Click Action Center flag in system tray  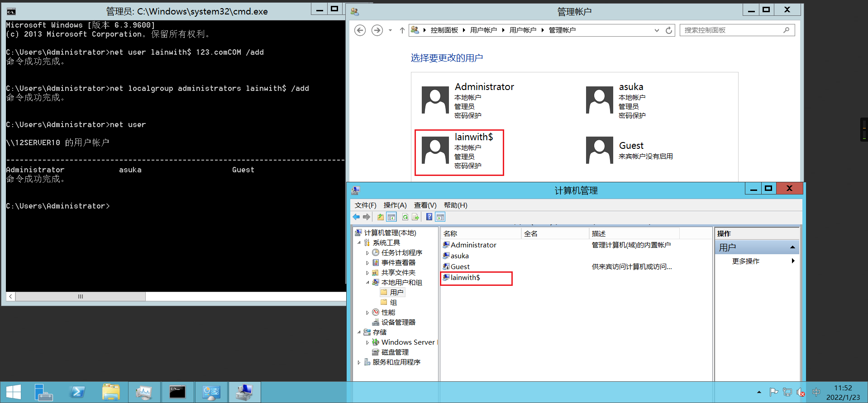774,392
